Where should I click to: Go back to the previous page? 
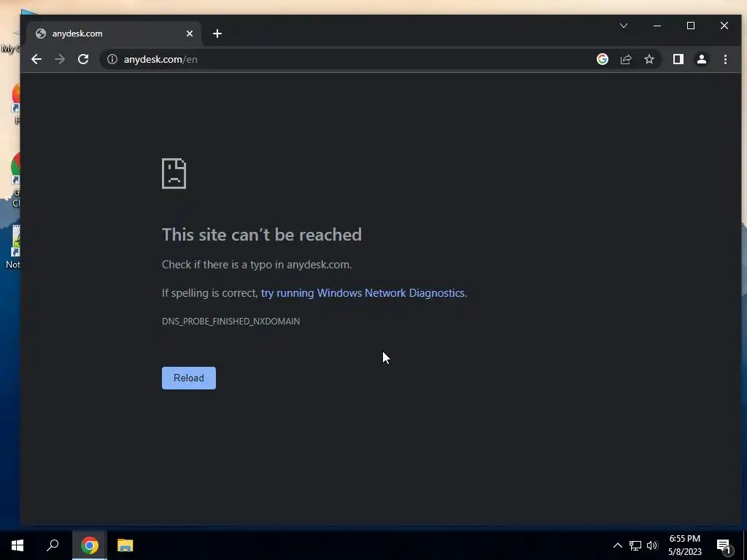tap(36, 59)
